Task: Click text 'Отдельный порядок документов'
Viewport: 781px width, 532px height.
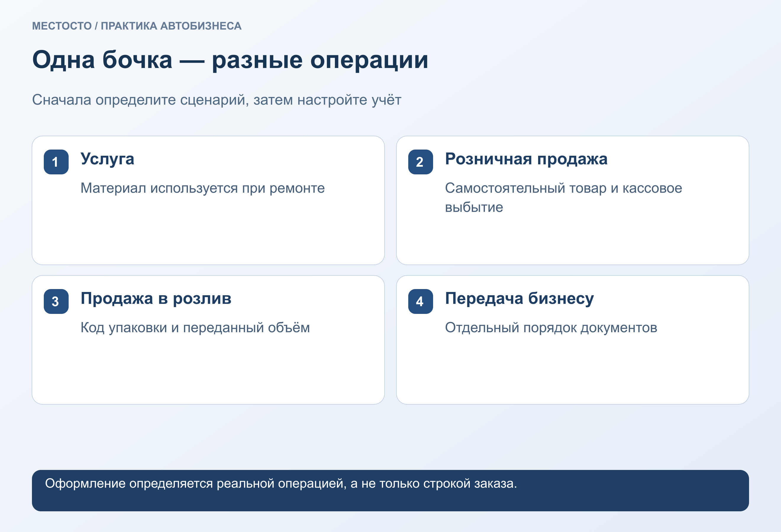Action: tap(551, 327)
